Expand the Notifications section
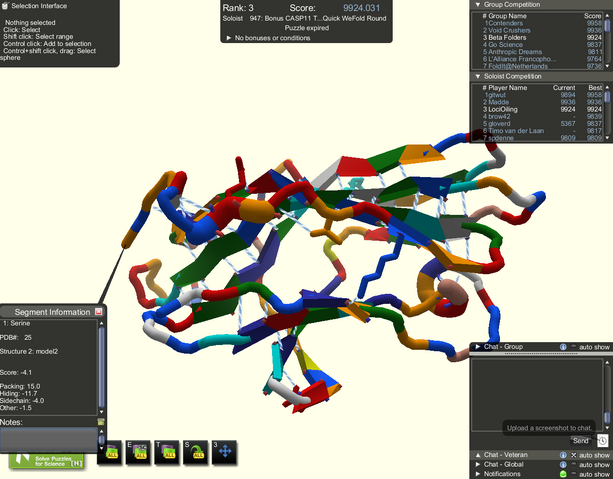This screenshot has width=613, height=479. [x=477, y=474]
